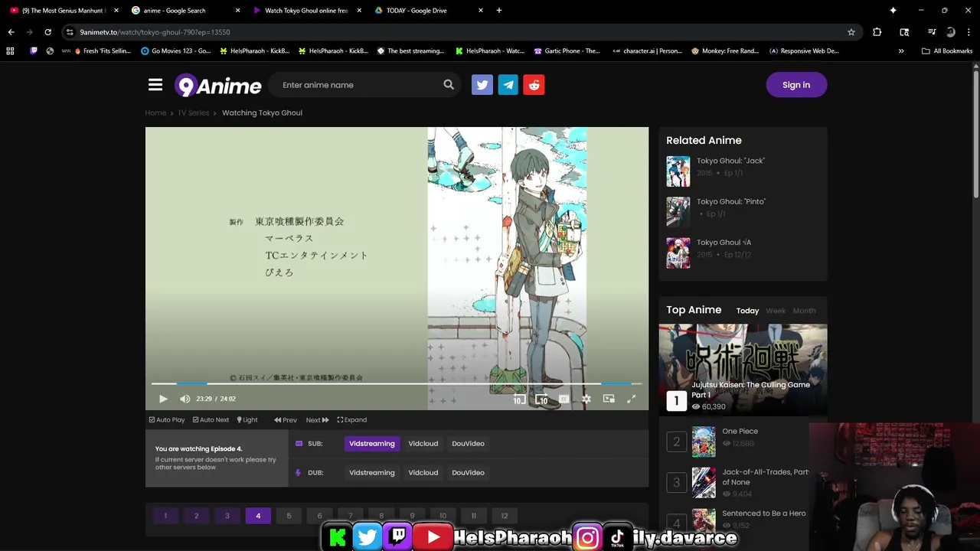Seek on the video progress bar
Image resolution: width=980 pixels, height=551 pixels.
point(397,383)
